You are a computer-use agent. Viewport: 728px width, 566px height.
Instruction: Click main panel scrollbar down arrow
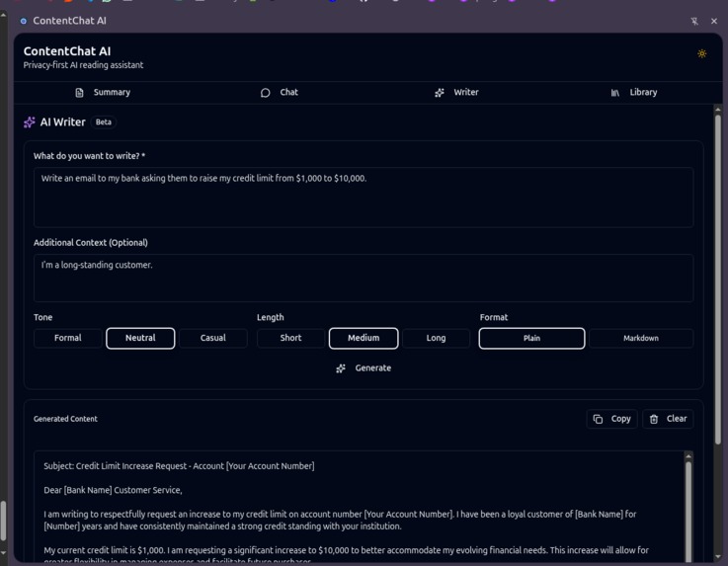[x=718, y=556]
